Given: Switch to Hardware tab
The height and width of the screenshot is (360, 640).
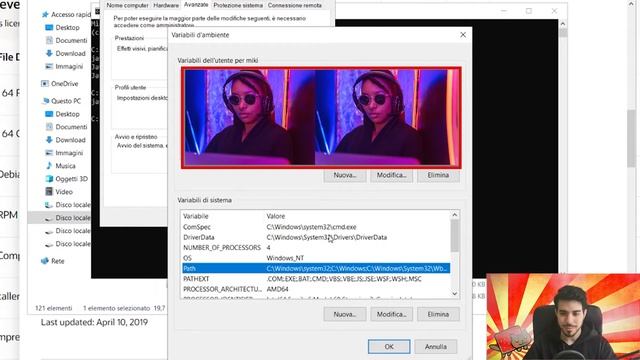Looking at the screenshot, I should pyautogui.click(x=166, y=5).
